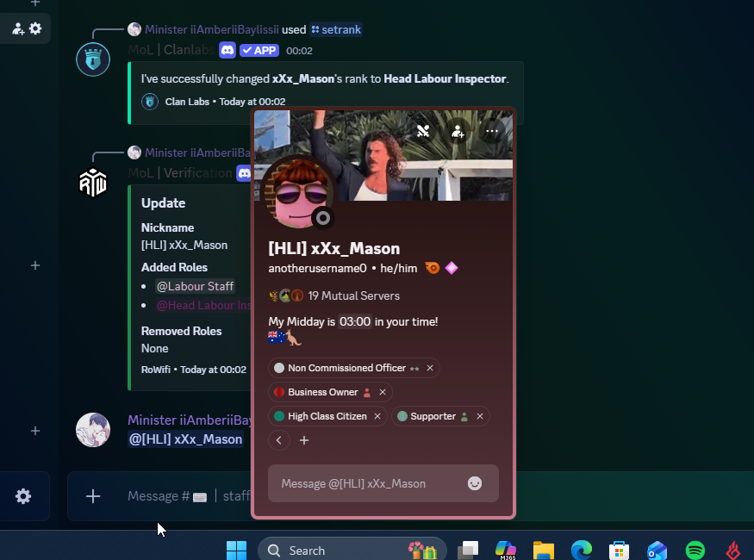Collapse the roles list with the chevron arrow

coord(278,440)
